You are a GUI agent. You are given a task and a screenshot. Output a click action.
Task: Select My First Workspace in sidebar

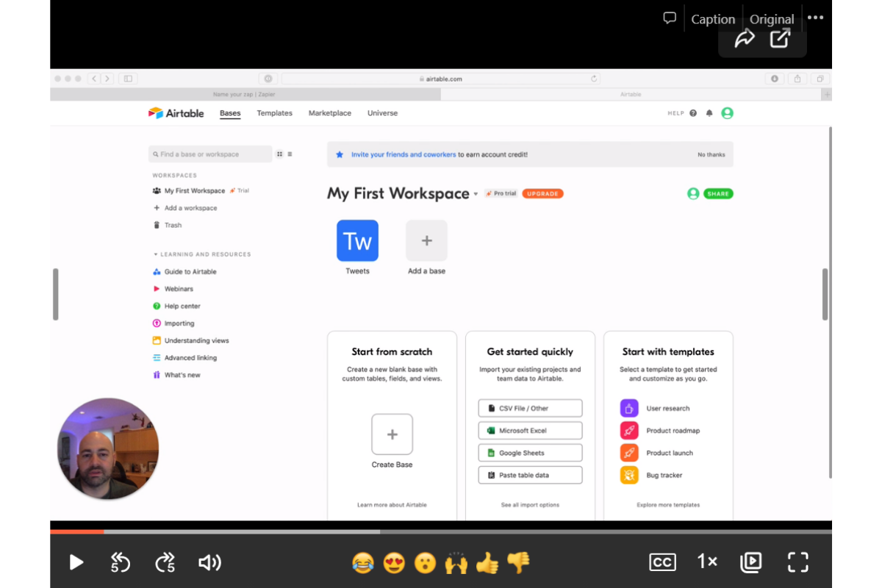195,190
